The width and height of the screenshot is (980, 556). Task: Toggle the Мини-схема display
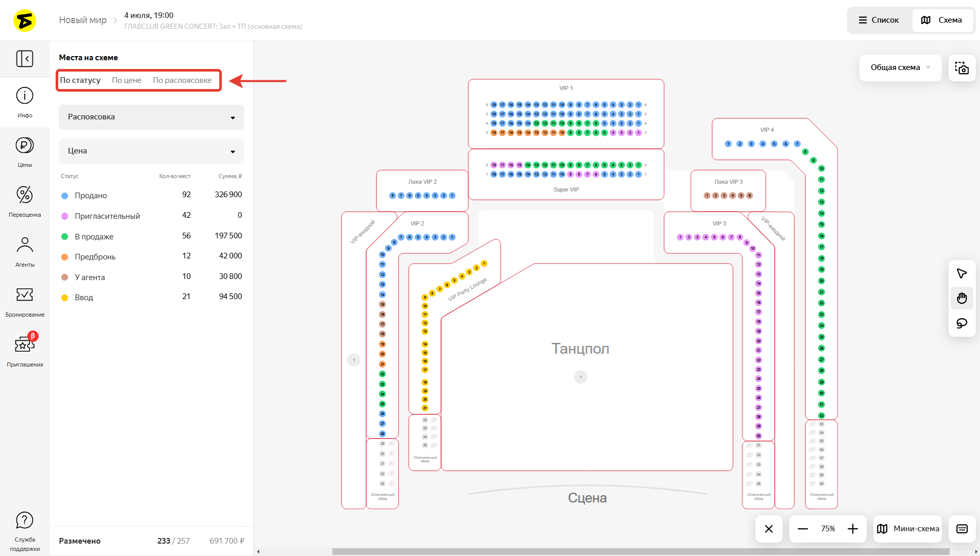(908, 529)
